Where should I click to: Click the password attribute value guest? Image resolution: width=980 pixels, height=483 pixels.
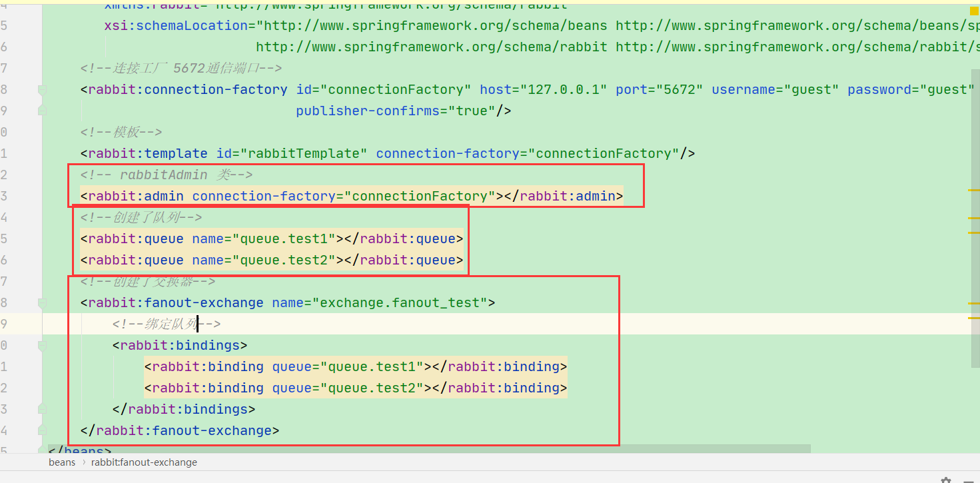947,89
